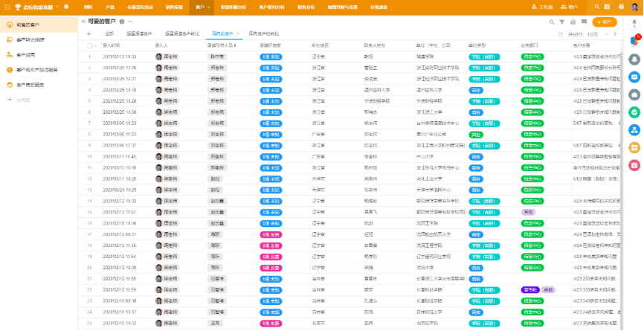Viewport: 644px width, 331px height.
Task: Click the blue tag in row 1
Action: [271, 57]
